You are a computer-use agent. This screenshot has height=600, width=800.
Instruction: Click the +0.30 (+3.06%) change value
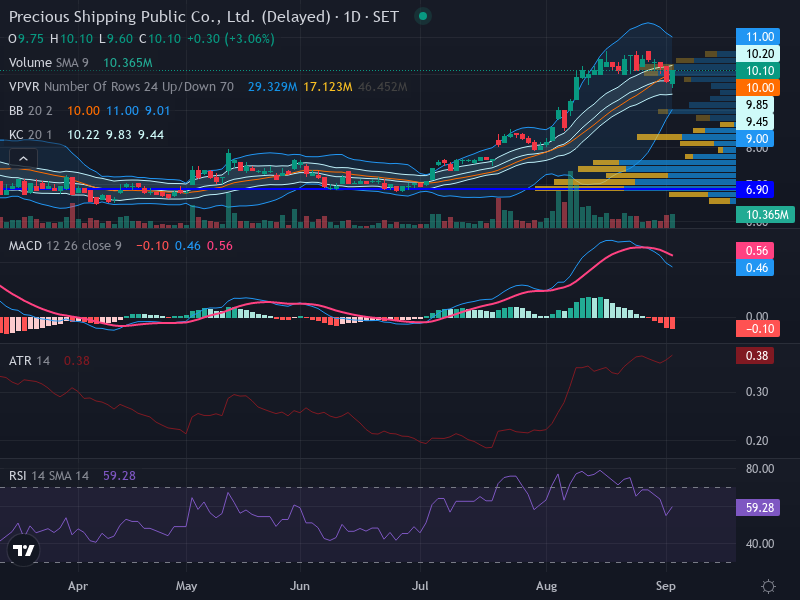(x=231, y=39)
